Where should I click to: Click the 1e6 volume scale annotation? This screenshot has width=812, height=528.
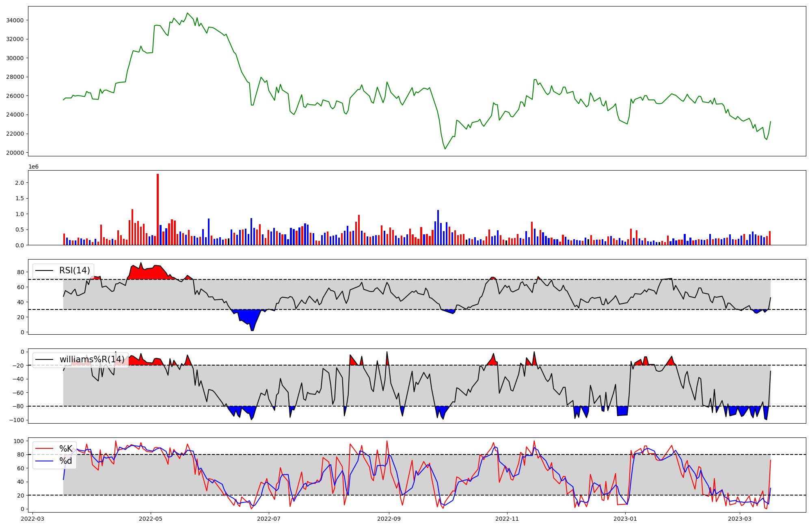pos(33,167)
